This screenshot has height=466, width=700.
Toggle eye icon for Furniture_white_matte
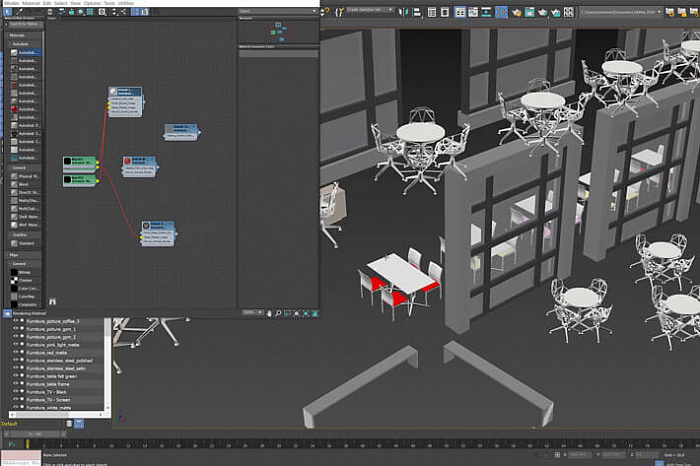pos(15,408)
